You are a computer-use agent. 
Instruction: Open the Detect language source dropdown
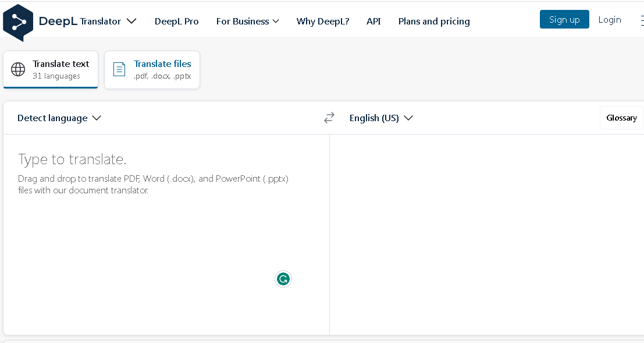59,118
